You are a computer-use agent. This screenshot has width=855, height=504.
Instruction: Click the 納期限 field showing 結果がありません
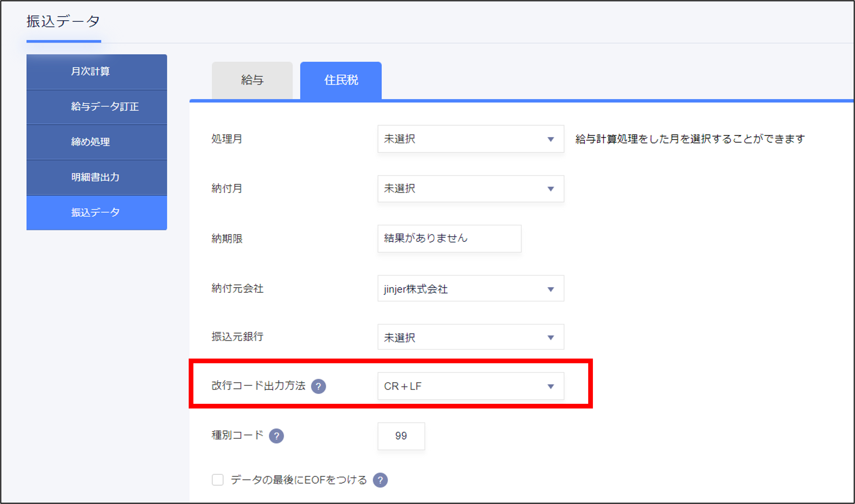coord(449,238)
